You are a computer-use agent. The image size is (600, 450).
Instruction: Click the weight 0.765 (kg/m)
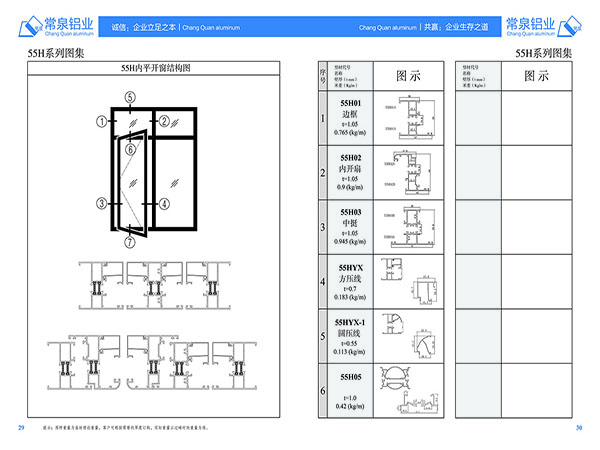[350, 132]
